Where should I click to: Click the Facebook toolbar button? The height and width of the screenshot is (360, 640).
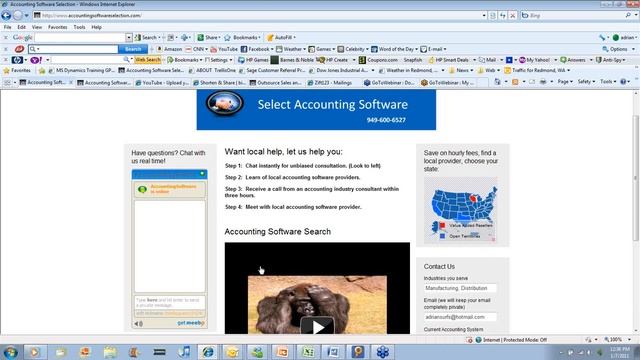[256, 49]
